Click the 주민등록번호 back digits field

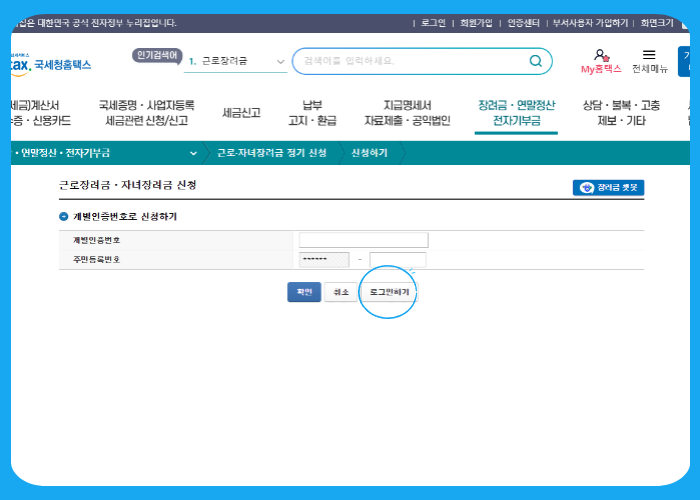tap(398, 260)
